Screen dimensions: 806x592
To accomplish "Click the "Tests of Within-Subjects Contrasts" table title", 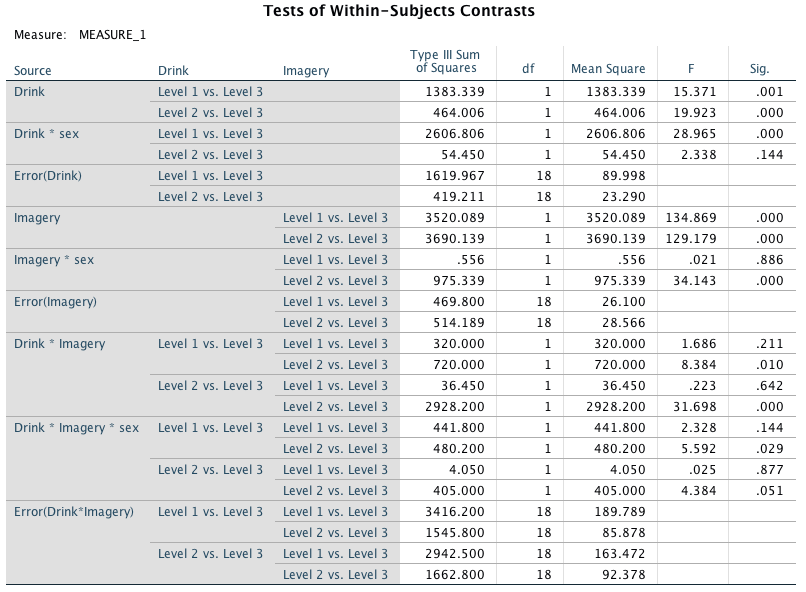I will [398, 12].
